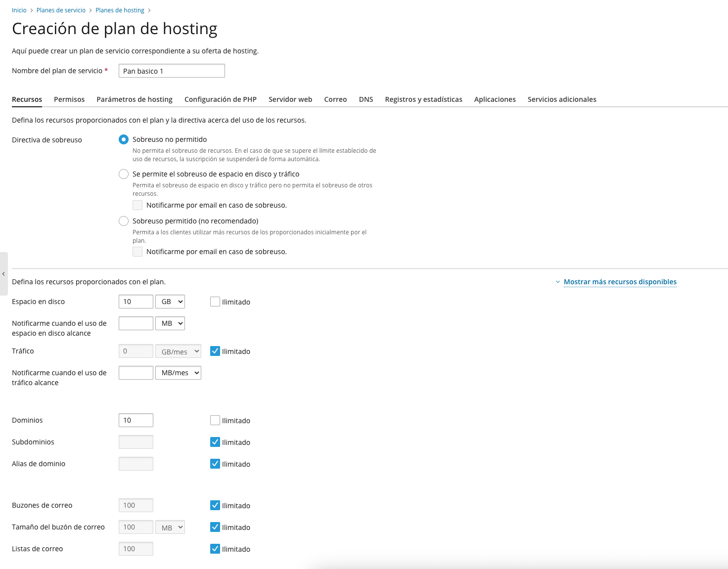728x569 pixels.
Task: Enable Ilimitado for Espacio en disco
Action: pos(215,302)
